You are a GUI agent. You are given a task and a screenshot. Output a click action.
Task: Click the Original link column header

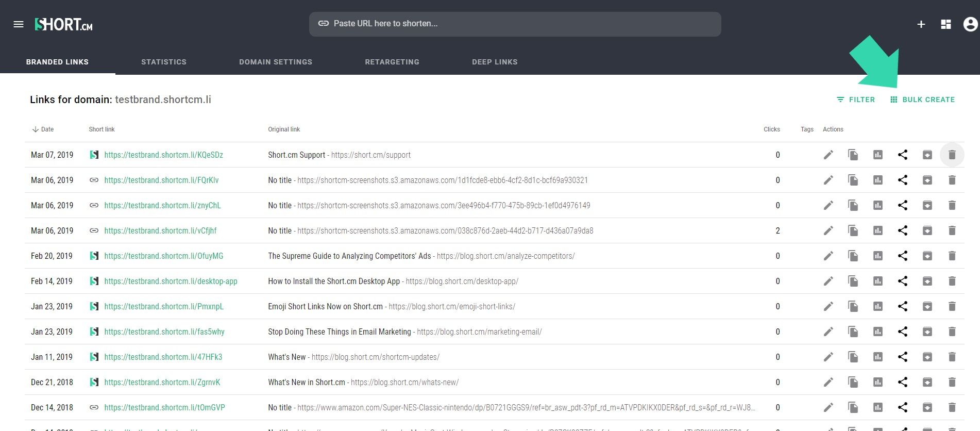[284, 129]
